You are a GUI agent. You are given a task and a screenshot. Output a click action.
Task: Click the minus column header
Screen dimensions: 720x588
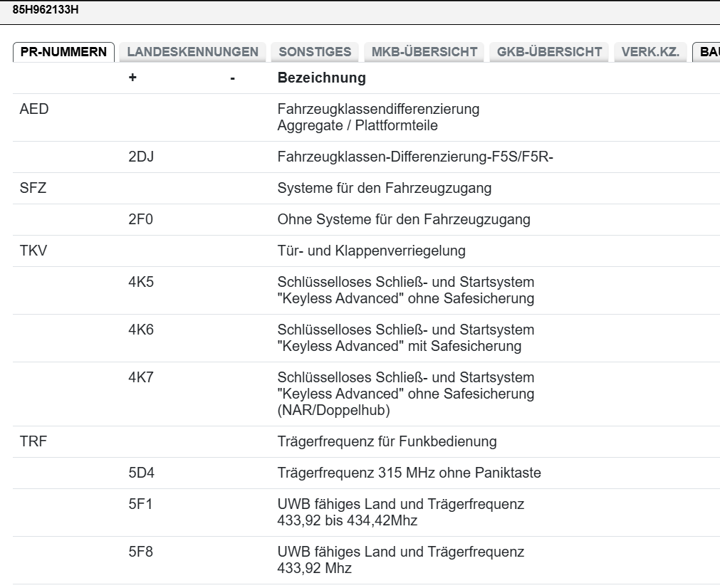(232, 78)
